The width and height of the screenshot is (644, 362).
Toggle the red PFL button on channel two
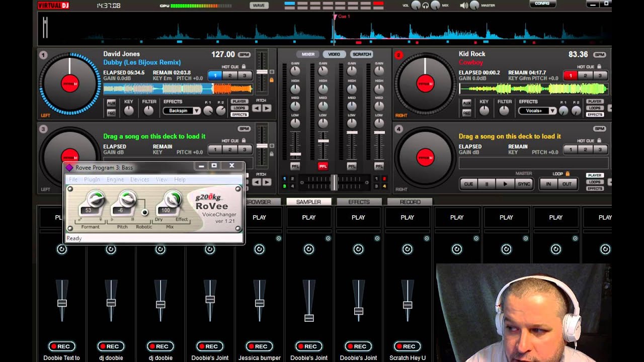(x=323, y=166)
